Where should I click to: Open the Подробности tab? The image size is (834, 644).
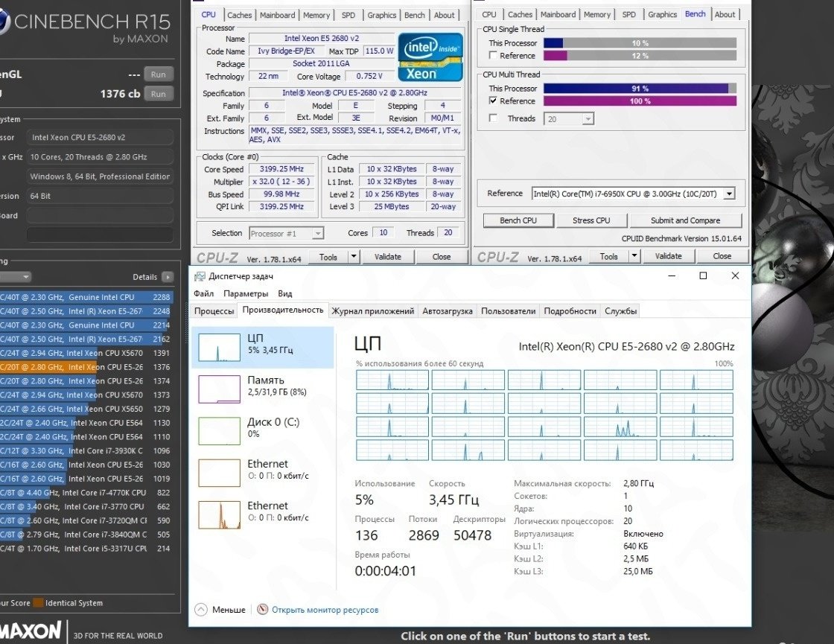tap(570, 311)
